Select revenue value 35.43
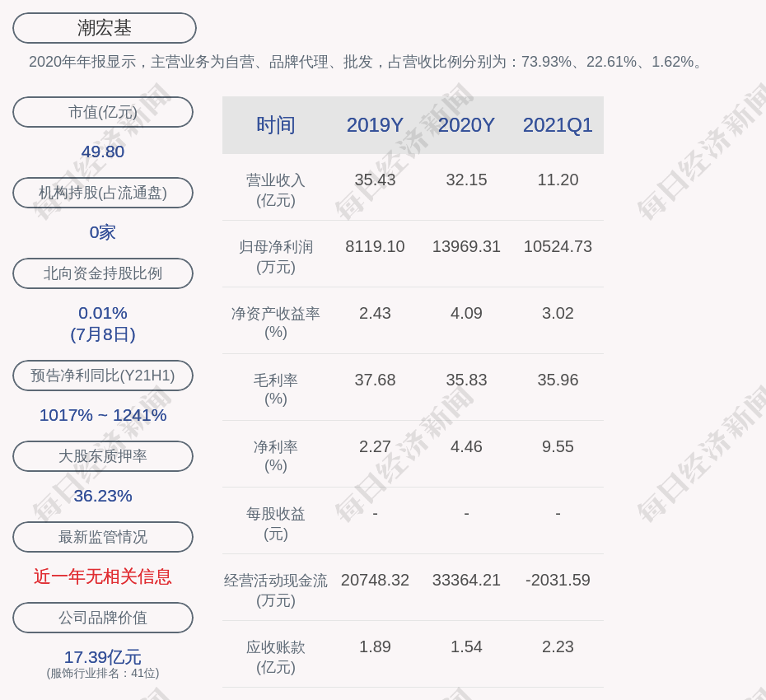This screenshot has width=766, height=700. pos(375,180)
